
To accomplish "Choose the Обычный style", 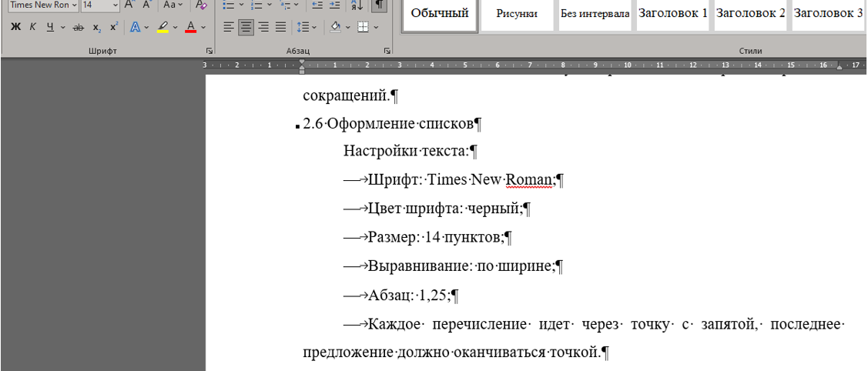I will tap(439, 14).
